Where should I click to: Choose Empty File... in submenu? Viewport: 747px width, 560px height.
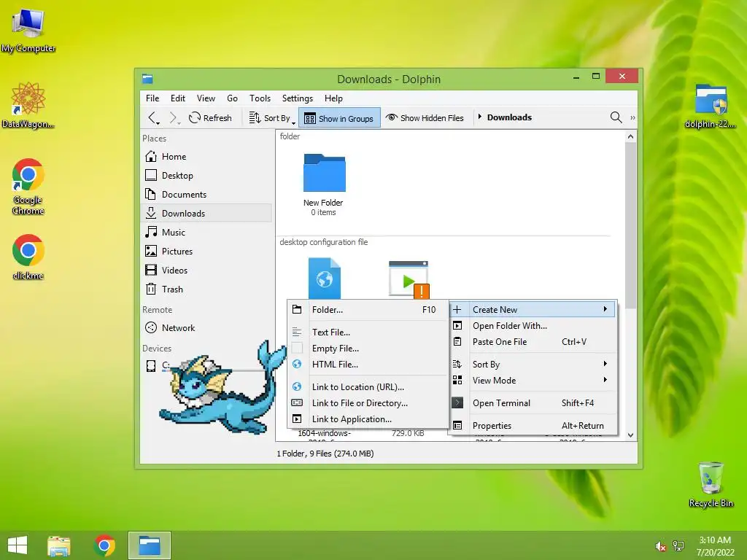click(368, 348)
